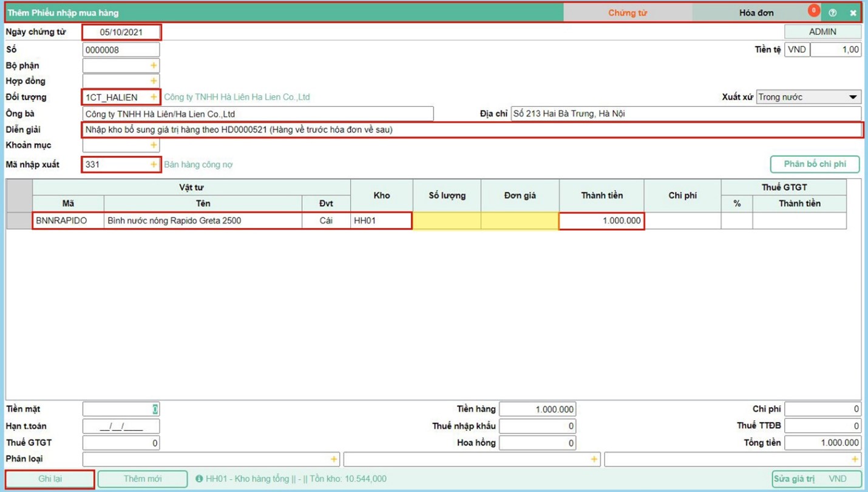
Task: Click the Ngày chứng từ date field
Action: 121,32
